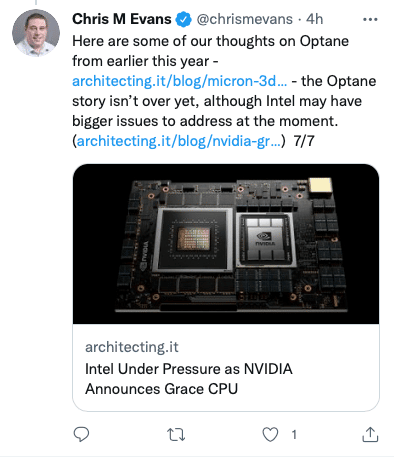The width and height of the screenshot is (394, 464).
Task: Open the architecting.it/blog/nvidia-gr link
Action: pos(179,141)
